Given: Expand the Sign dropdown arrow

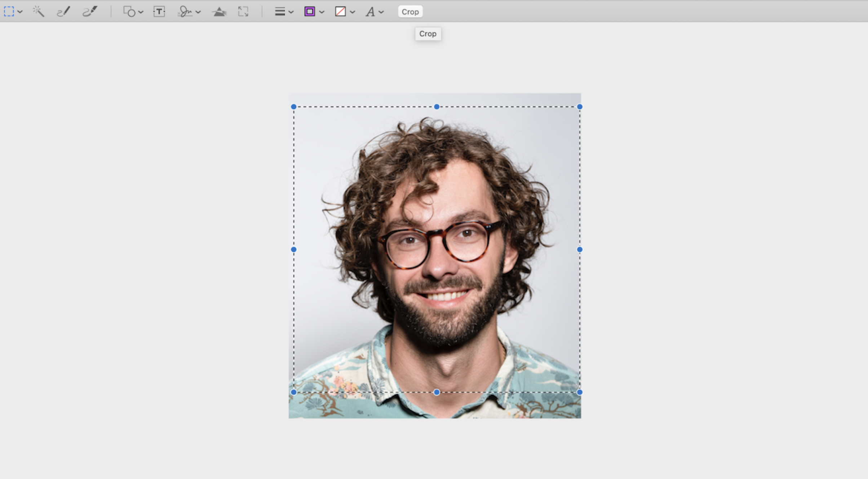Looking at the screenshot, I should pos(198,12).
